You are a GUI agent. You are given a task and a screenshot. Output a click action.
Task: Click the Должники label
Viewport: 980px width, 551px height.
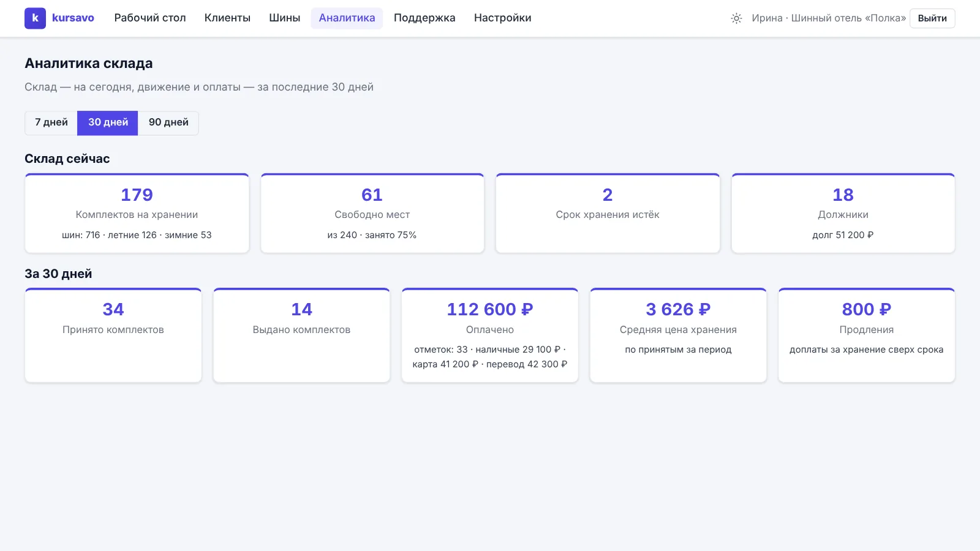click(843, 215)
